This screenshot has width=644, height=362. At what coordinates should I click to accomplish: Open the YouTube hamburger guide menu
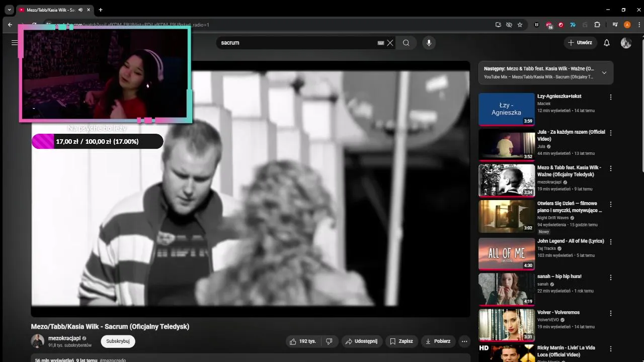point(15,43)
